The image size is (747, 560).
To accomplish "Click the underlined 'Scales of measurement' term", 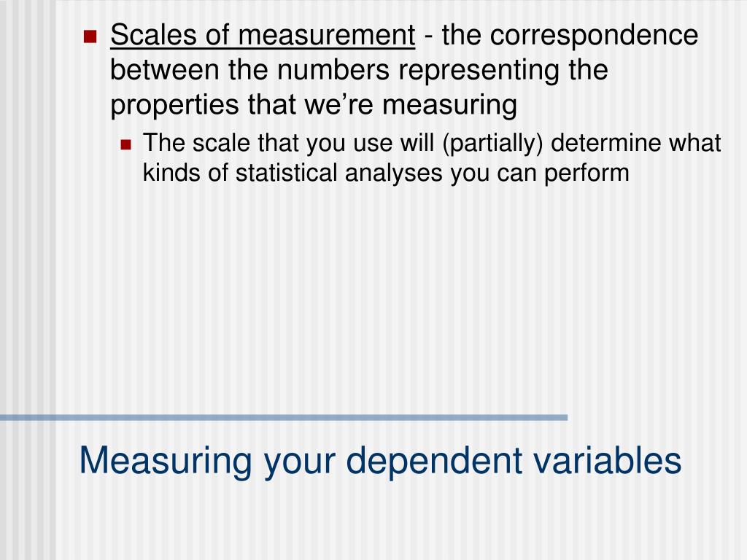I will [x=263, y=35].
